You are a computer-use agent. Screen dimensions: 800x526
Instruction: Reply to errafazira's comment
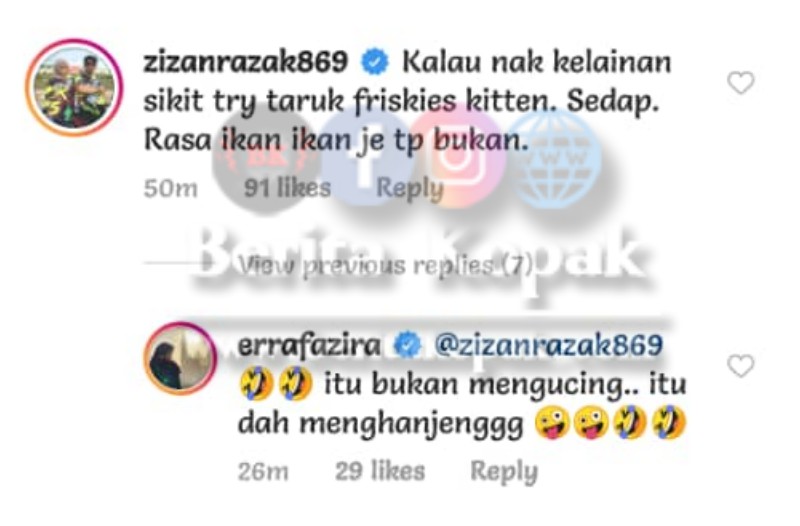pyautogui.click(x=504, y=471)
